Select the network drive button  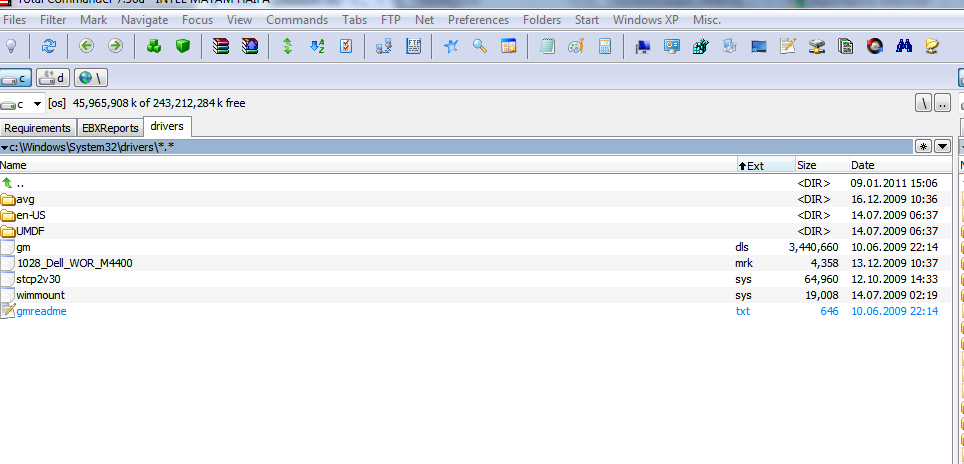[x=91, y=77]
